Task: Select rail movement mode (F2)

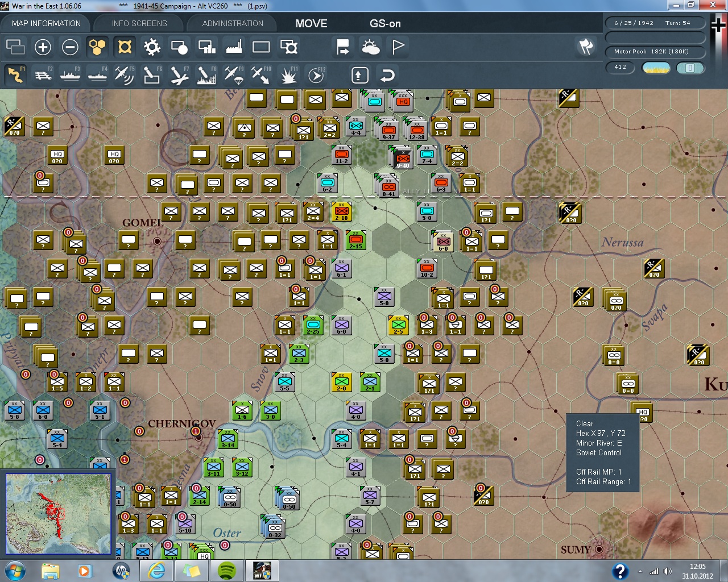Action: [x=43, y=75]
